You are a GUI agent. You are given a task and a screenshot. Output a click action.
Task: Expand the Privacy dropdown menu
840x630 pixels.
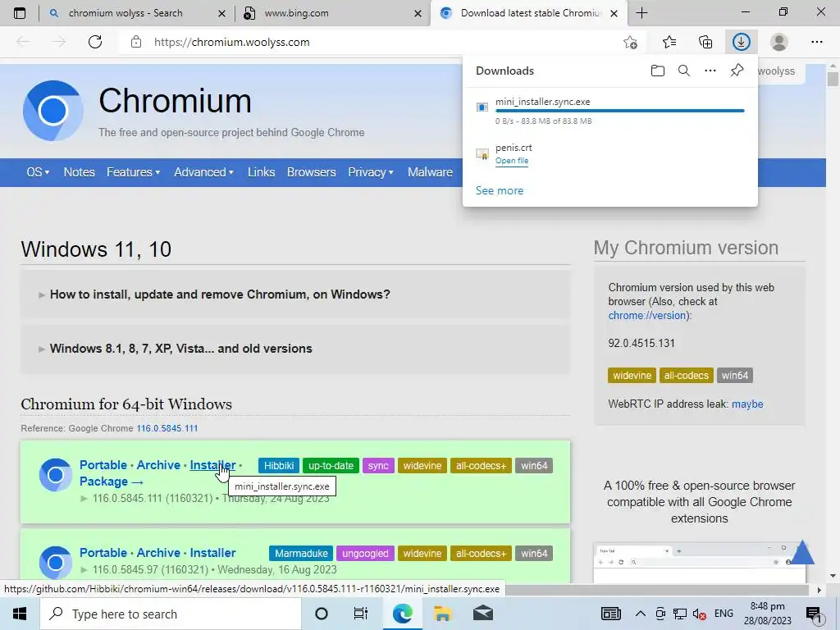[x=371, y=172]
